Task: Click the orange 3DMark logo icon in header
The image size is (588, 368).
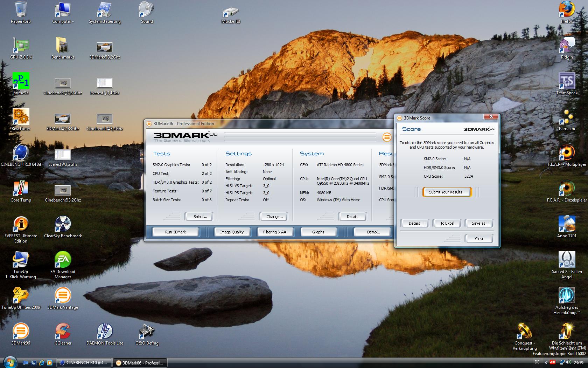Action: click(x=386, y=137)
